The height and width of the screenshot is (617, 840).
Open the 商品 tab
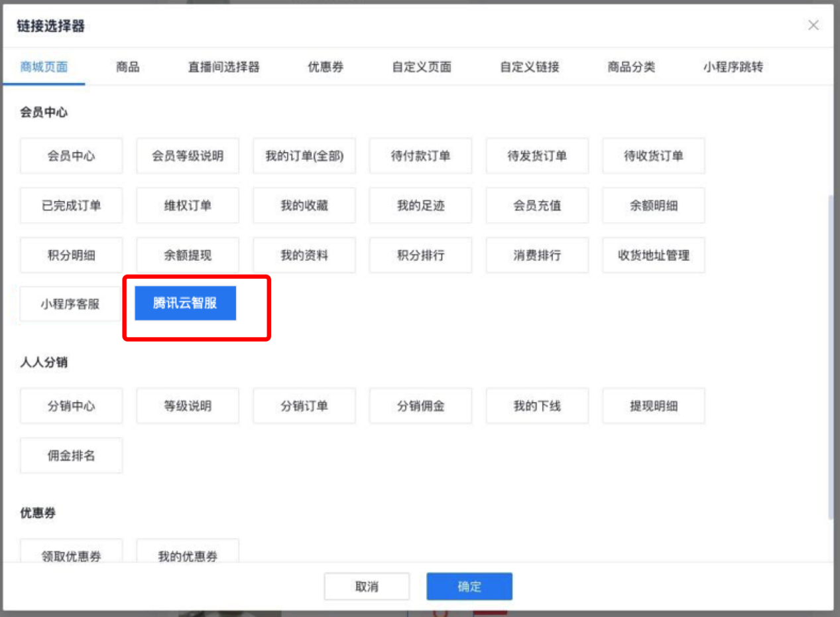click(127, 67)
